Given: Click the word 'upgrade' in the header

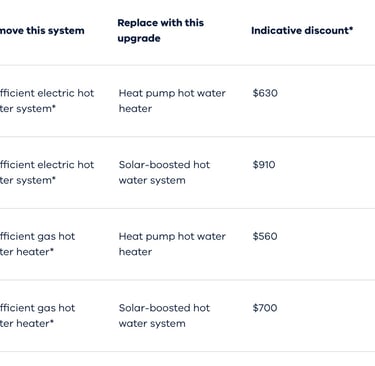Looking at the screenshot, I should (x=139, y=38).
